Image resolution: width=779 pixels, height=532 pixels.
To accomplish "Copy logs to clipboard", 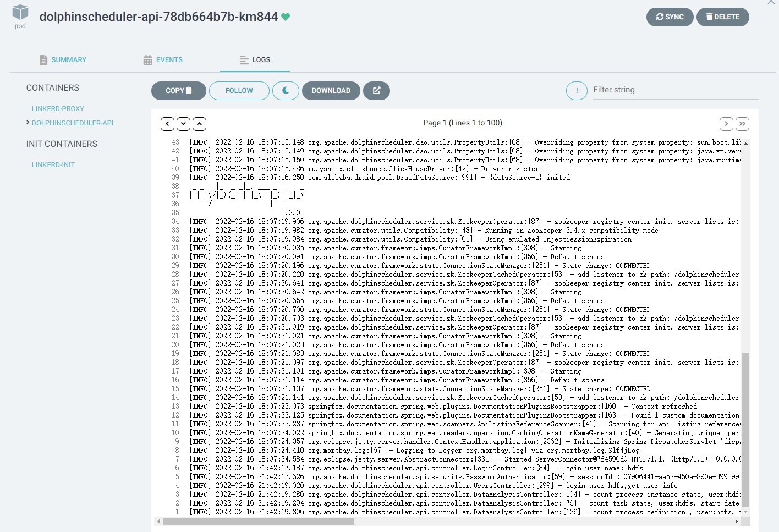I will (178, 91).
